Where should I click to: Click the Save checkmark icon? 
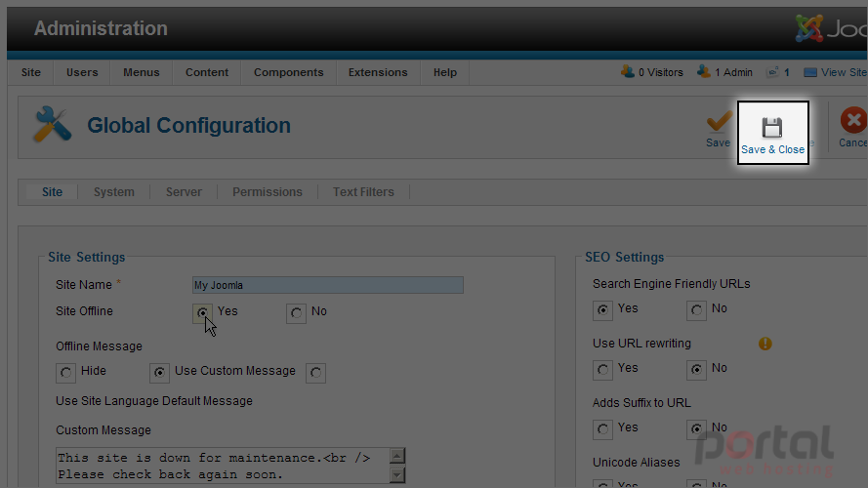[x=719, y=122]
